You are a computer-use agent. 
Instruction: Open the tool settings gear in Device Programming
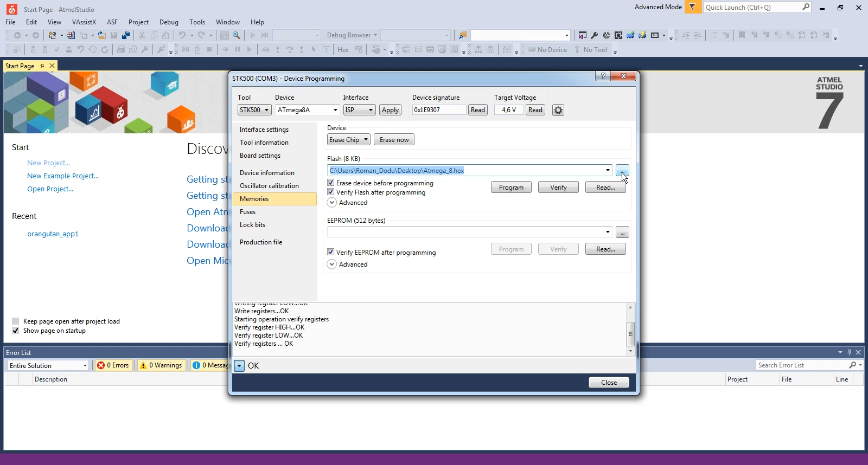pyautogui.click(x=558, y=110)
